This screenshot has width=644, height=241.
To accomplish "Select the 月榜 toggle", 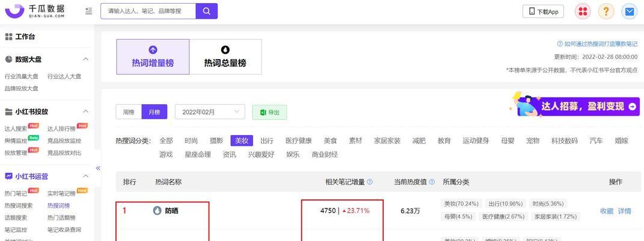I will (x=155, y=112).
